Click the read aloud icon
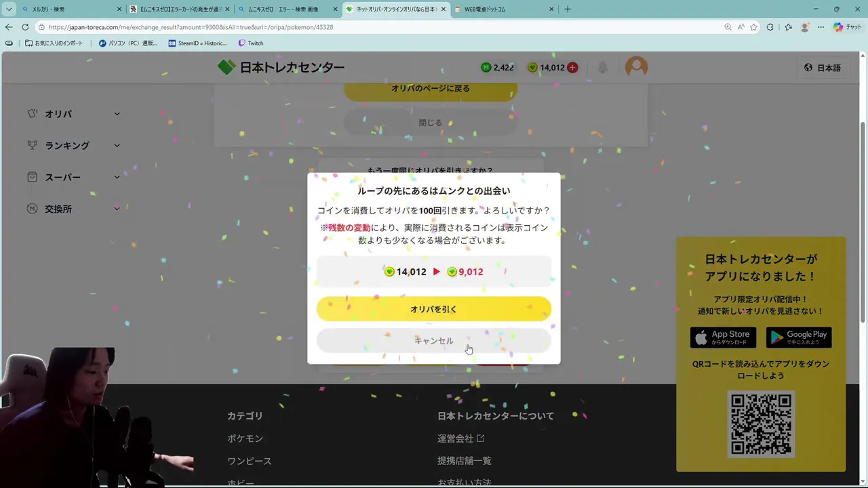The image size is (868, 488). 741,27
